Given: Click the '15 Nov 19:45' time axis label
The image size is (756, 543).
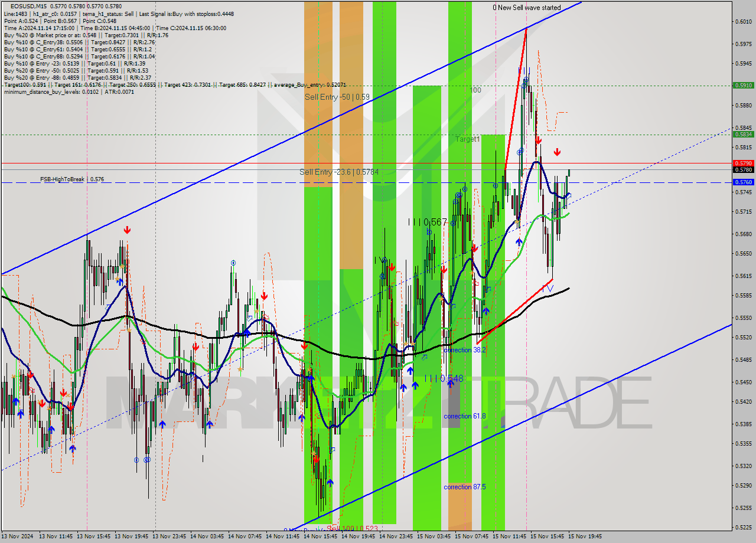Looking at the screenshot, I should tap(585, 537).
